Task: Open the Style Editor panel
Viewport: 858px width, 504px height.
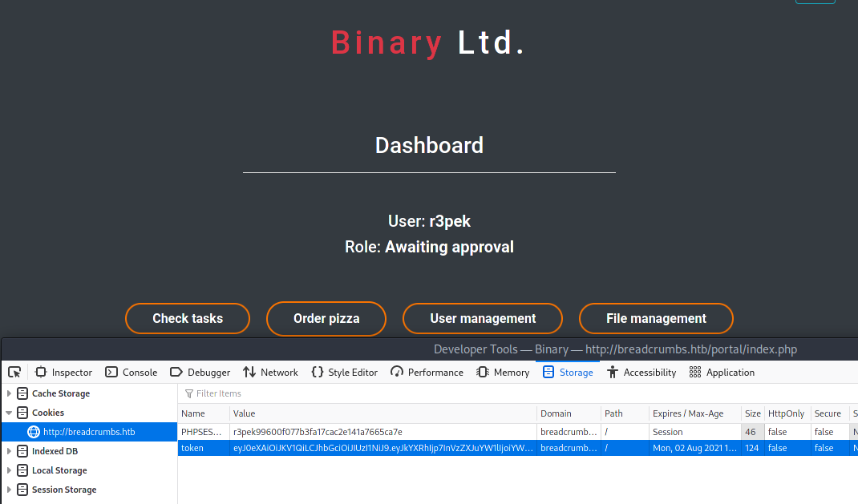Action: [x=344, y=372]
